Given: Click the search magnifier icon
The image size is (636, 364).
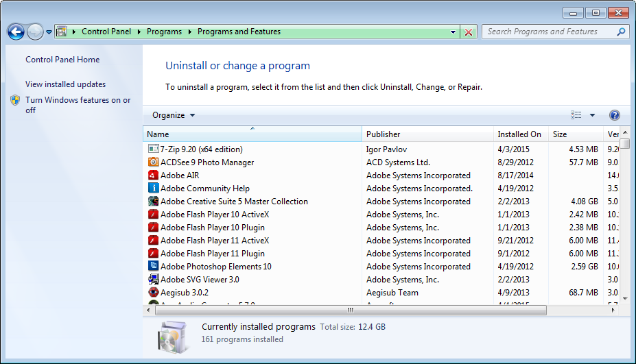Looking at the screenshot, I should point(621,32).
